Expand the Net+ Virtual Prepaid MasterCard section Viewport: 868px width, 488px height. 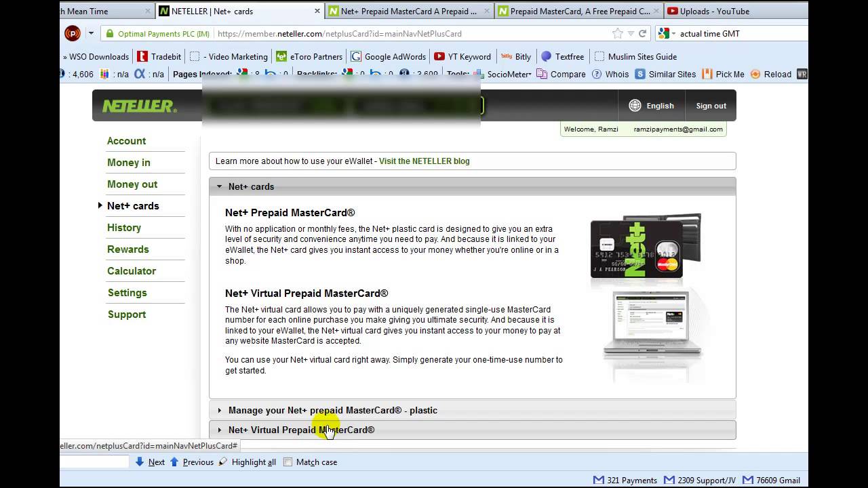[x=472, y=430]
